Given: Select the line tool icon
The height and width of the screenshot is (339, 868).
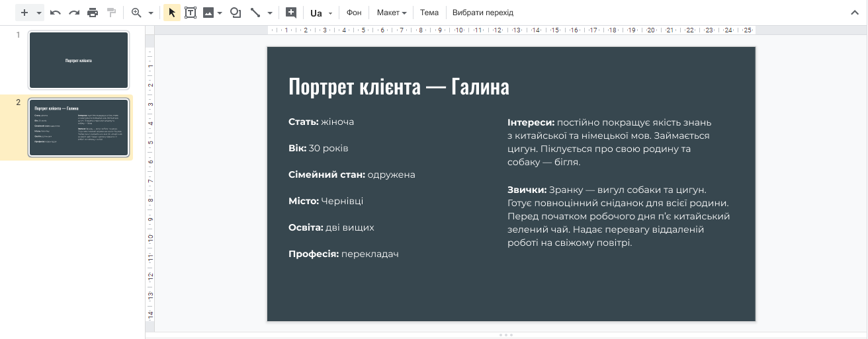Looking at the screenshot, I should (x=255, y=13).
